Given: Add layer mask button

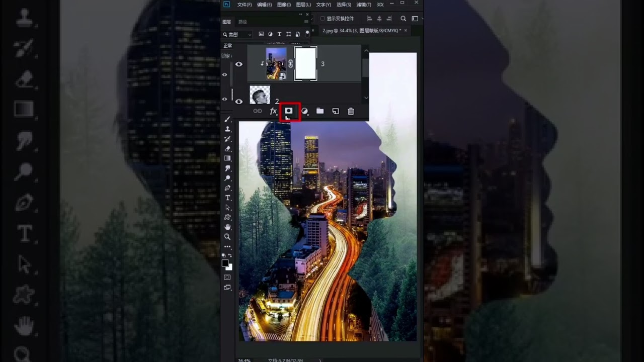Looking at the screenshot, I should [x=289, y=111].
